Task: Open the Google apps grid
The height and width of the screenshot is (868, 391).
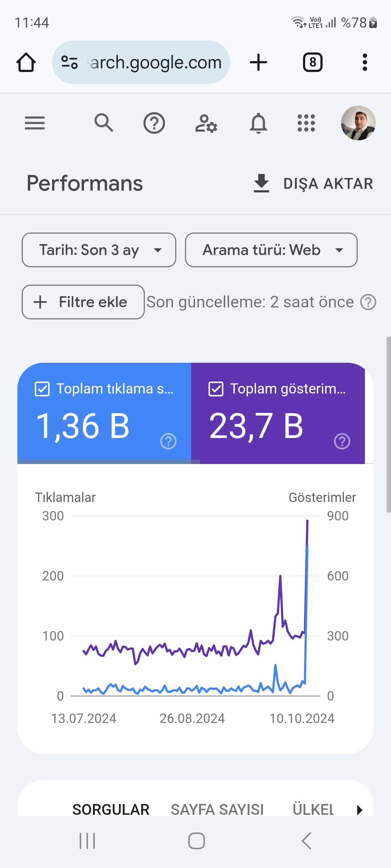Action: [306, 123]
